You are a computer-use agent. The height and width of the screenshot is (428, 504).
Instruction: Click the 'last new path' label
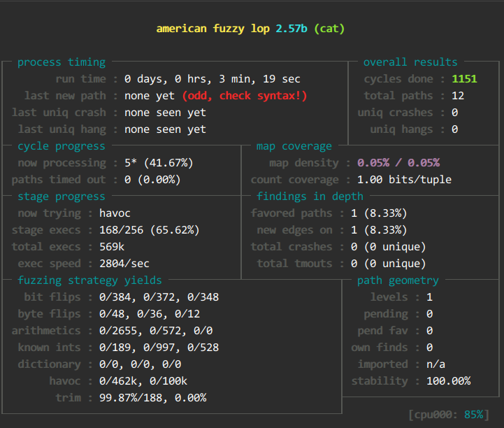point(65,96)
